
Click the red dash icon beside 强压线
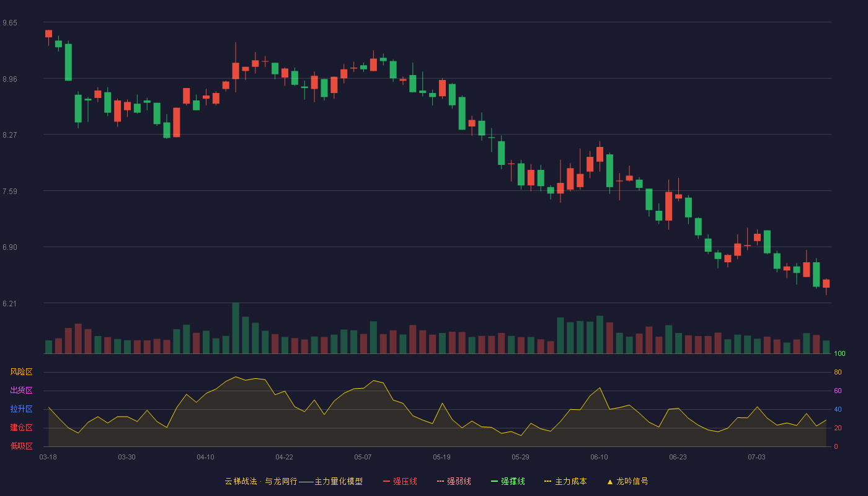(x=386, y=481)
